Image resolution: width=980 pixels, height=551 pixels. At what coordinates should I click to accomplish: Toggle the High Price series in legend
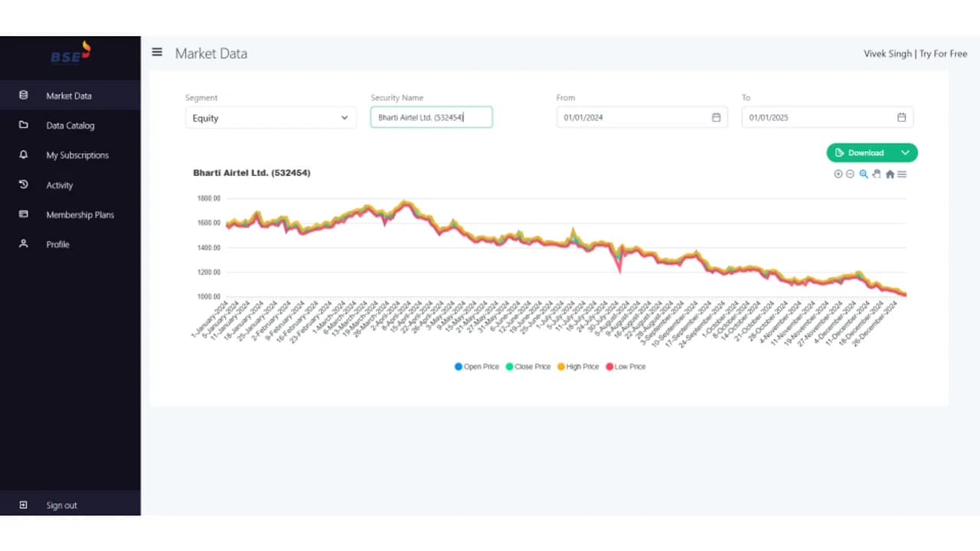578,367
